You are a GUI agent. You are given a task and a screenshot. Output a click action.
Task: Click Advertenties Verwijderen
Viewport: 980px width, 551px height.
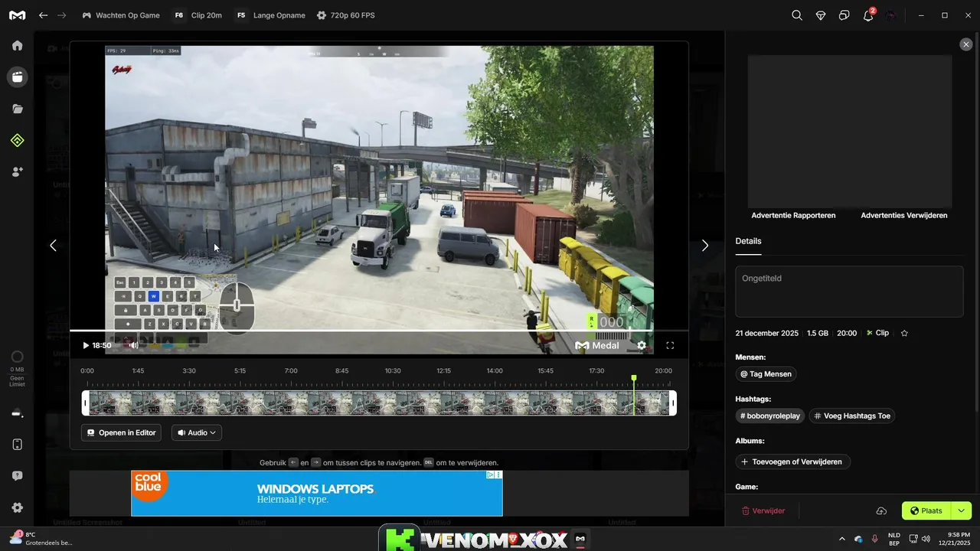pos(904,216)
